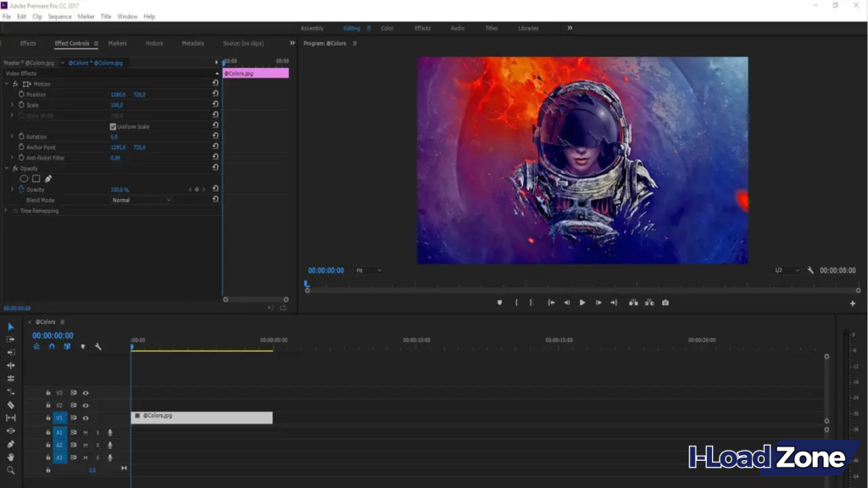This screenshot has height=488, width=868.
Task: Reset the Position parameter
Action: click(x=215, y=94)
